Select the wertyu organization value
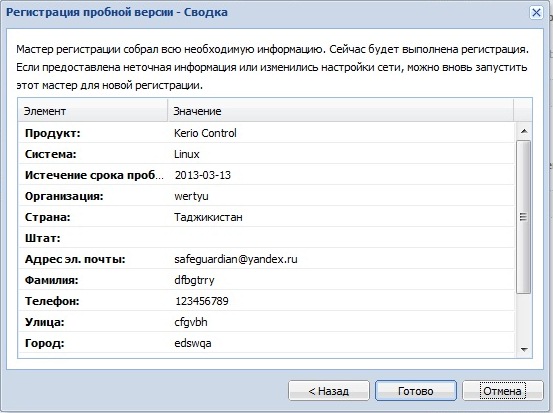 coord(191,196)
